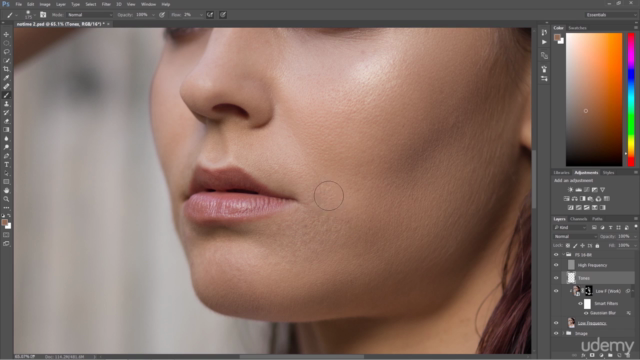This screenshot has width=640, height=360.
Task: Switch to the Paths tab
Action: [597, 219]
